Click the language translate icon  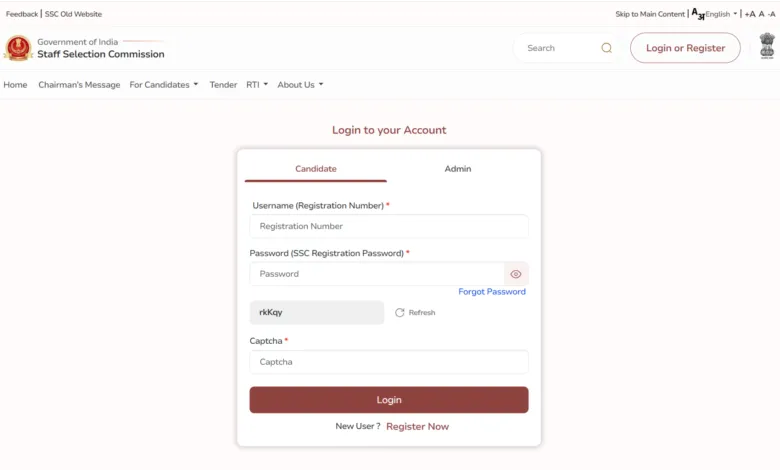(698, 14)
